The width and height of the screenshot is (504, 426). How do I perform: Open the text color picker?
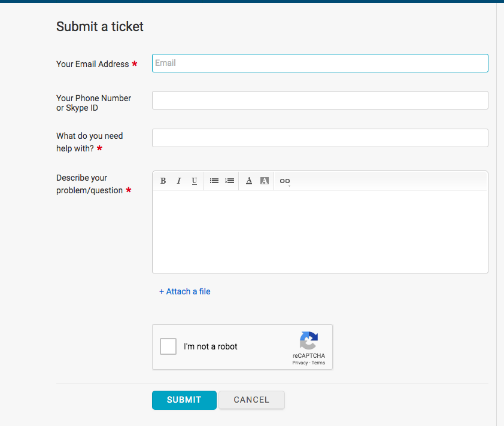click(249, 181)
